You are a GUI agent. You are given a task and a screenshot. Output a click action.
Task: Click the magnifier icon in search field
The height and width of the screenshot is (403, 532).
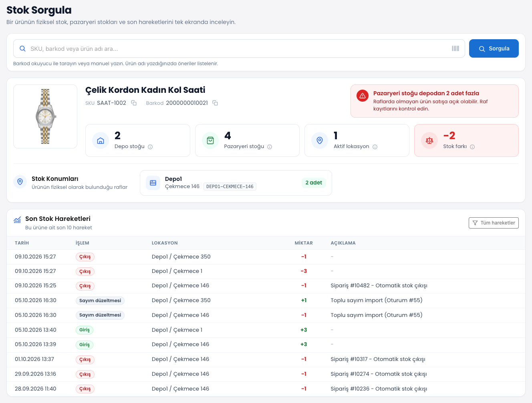point(23,48)
